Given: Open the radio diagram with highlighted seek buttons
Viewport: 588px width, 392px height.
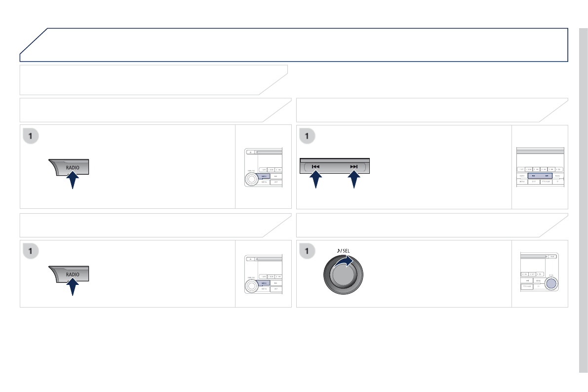Looking at the screenshot, I should tap(540, 167).
